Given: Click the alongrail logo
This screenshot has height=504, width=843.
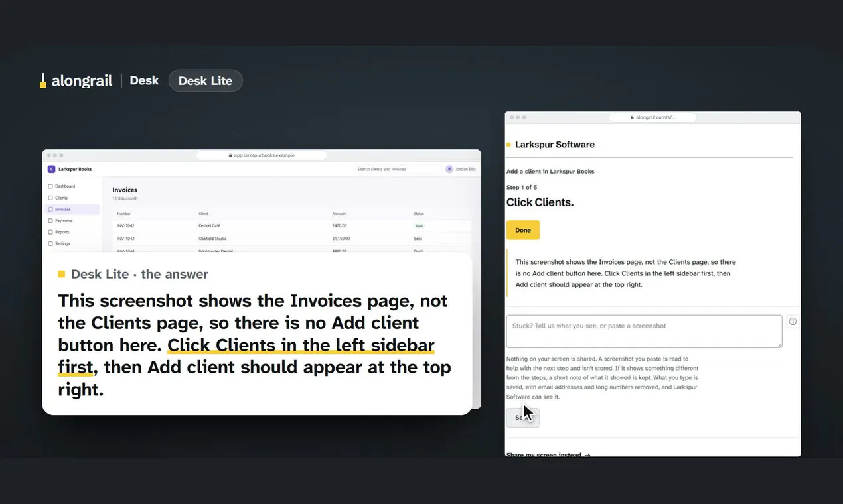Looking at the screenshot, I should (76, 81).
